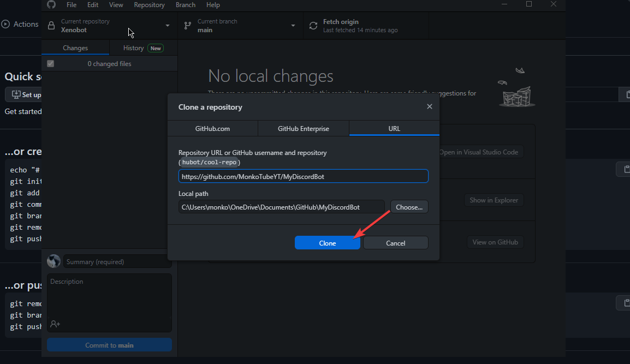Click the branch icon beside Current branch

[x=187, y=26]
